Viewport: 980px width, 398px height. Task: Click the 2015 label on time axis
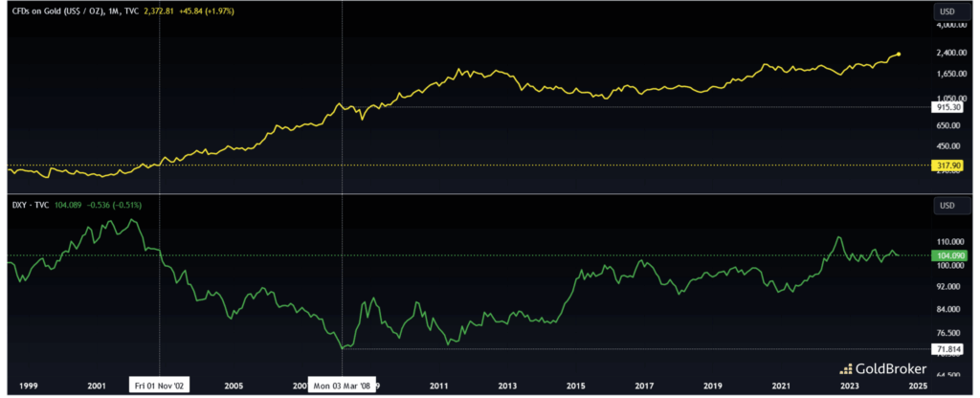[575, 386]
